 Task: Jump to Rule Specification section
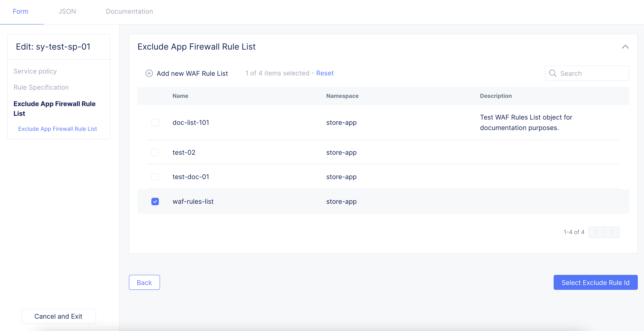[41, 87]
